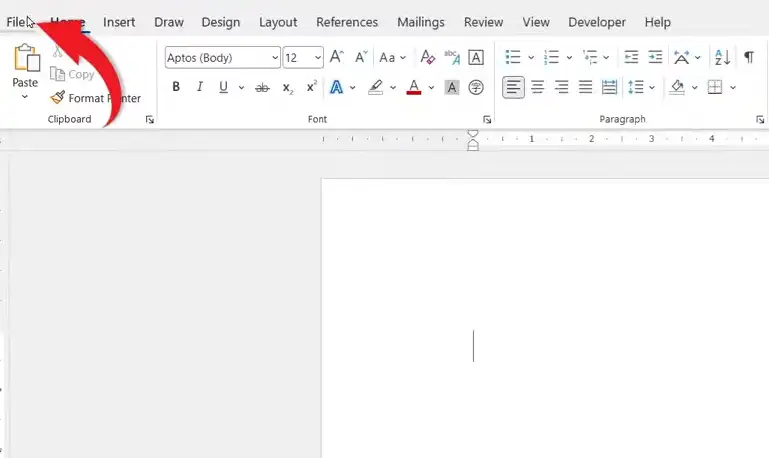Viewport: 769px width, 458px height.
Task: Increase font size with the large A icon
Action: (x=336, y=57)
